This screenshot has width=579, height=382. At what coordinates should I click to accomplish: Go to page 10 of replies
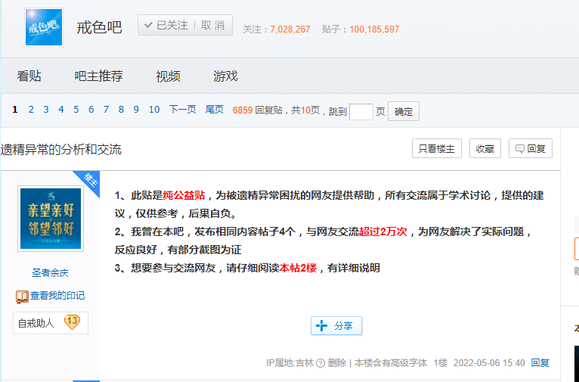pyautogui.click(x=154, y=110)
